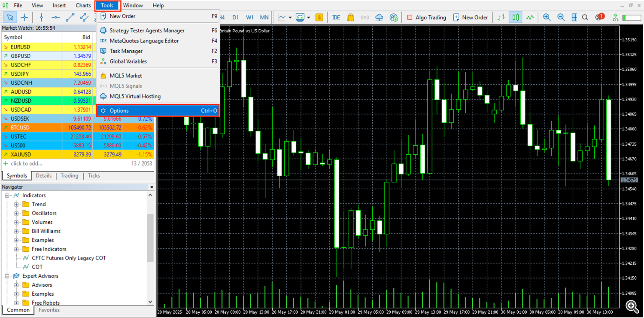Zoom out on the chart

(x=561, y=18)
